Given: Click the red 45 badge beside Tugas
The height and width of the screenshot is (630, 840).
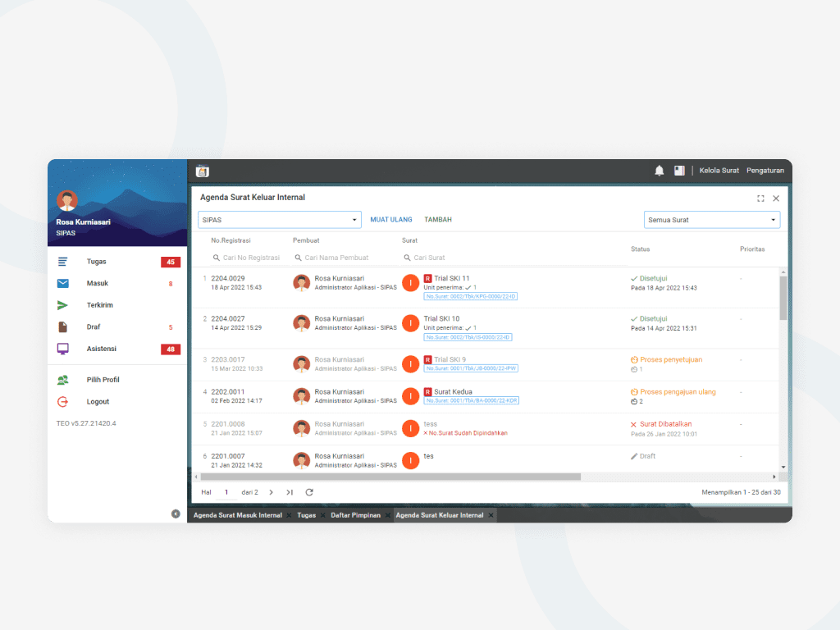Looking at the screenshot, I should tap(171, 262).
